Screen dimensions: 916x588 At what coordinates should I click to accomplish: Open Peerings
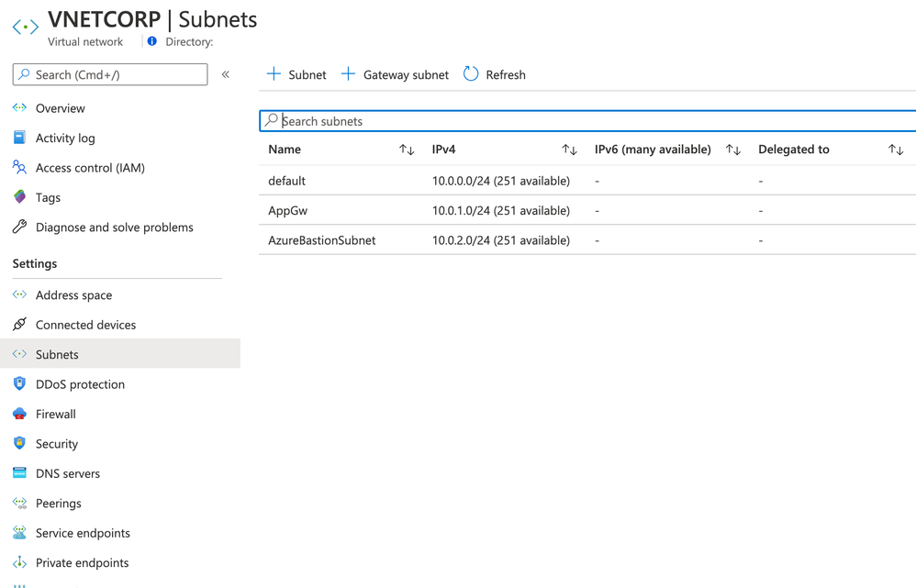[x=59, y=504]
